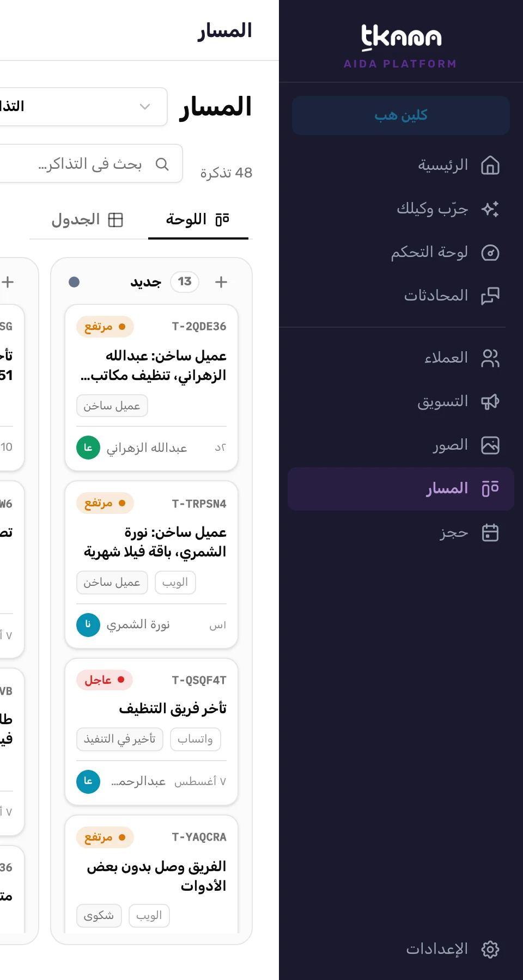Open العملاء menu item

(x=401, y=358)
